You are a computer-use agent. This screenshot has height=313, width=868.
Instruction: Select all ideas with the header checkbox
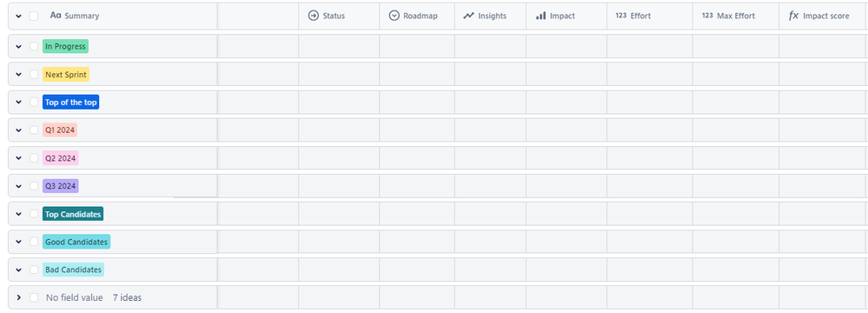coord(34,16)
